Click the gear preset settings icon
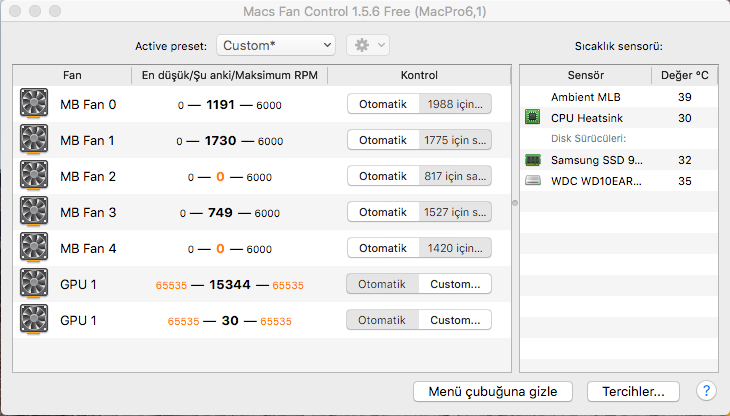730x416 pixels. [x=360, y=45]
